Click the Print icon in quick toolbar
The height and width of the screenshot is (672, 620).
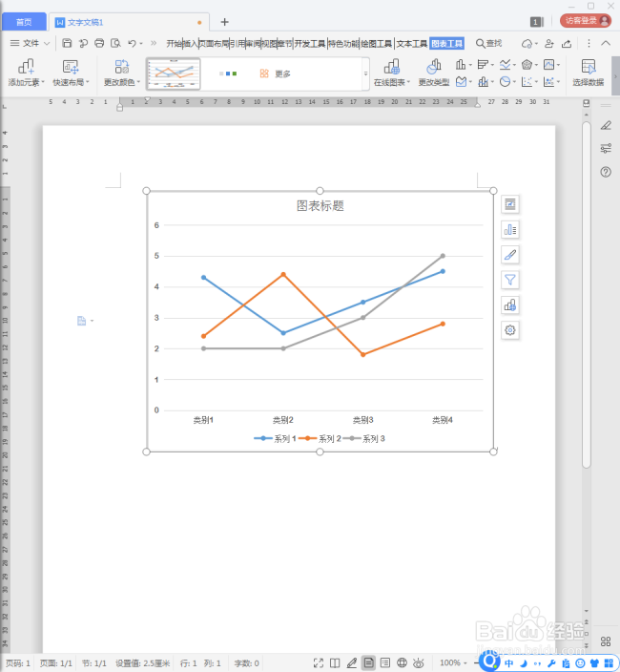click(x=99, y=43)
